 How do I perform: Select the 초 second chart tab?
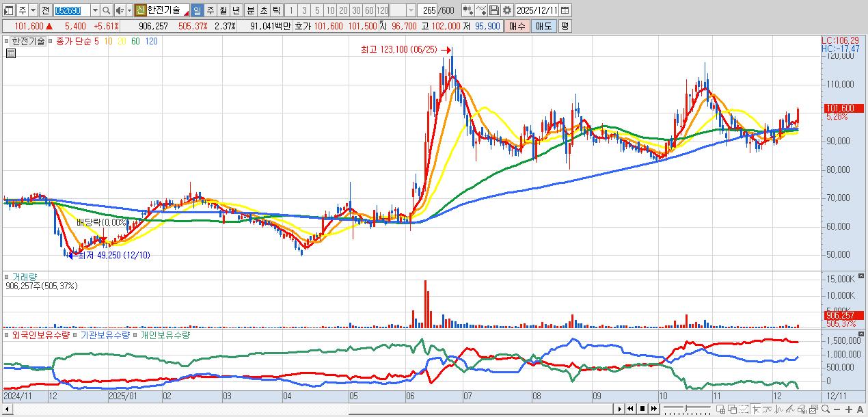(x=263, y=10)
